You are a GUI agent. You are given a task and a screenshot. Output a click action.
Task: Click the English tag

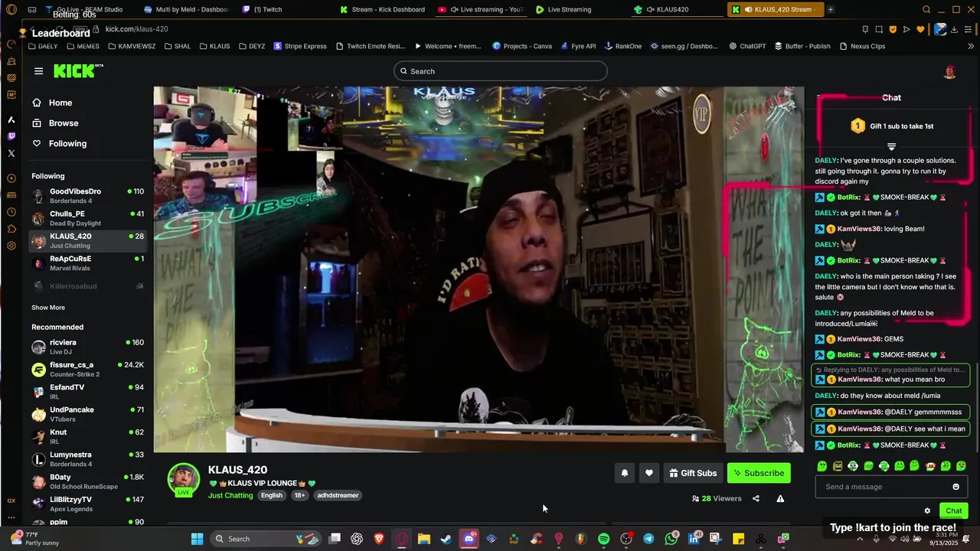[x=272, y=495]
